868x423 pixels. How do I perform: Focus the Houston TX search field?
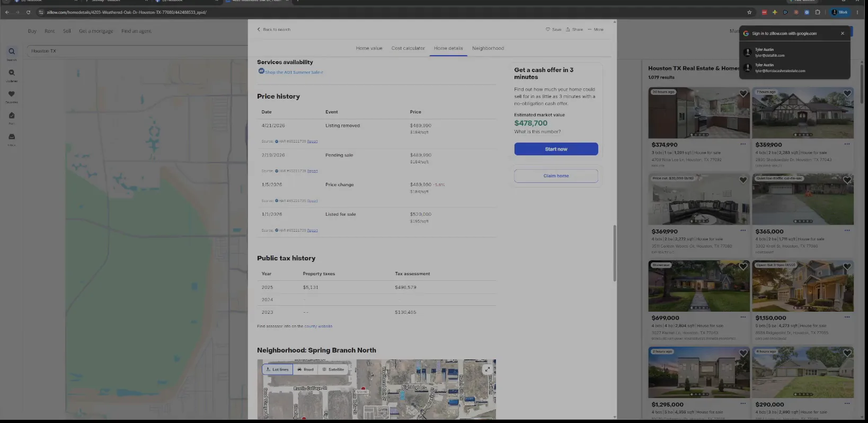(x=137, y=51)
